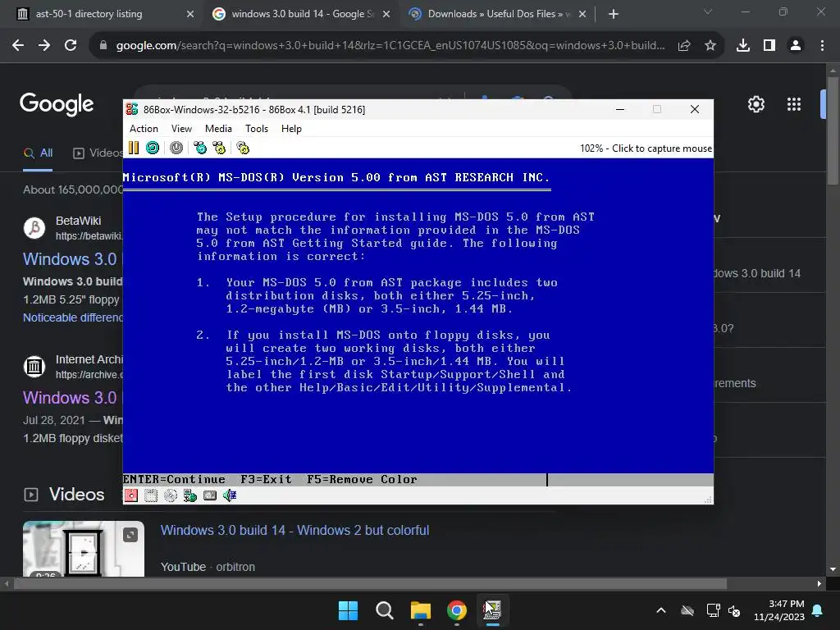The height and width of the screenshot is (630, 840).
Task: Click 86Box icon in taskbar
Action: click(x=493, y=610)
